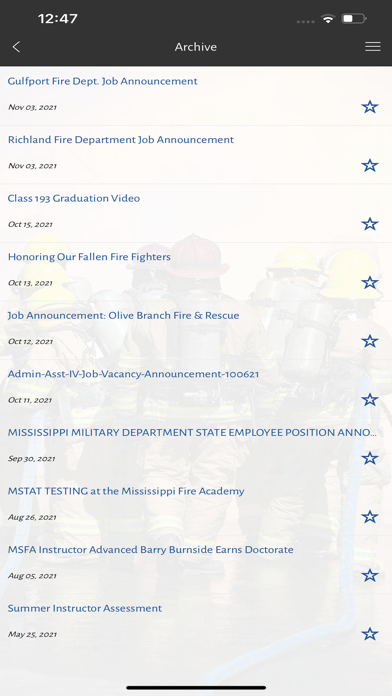Read Honoring Our Fallen Fire Fighters
Image resolution: width=392 pixels, height=696 pixels.
click(89, 257)
